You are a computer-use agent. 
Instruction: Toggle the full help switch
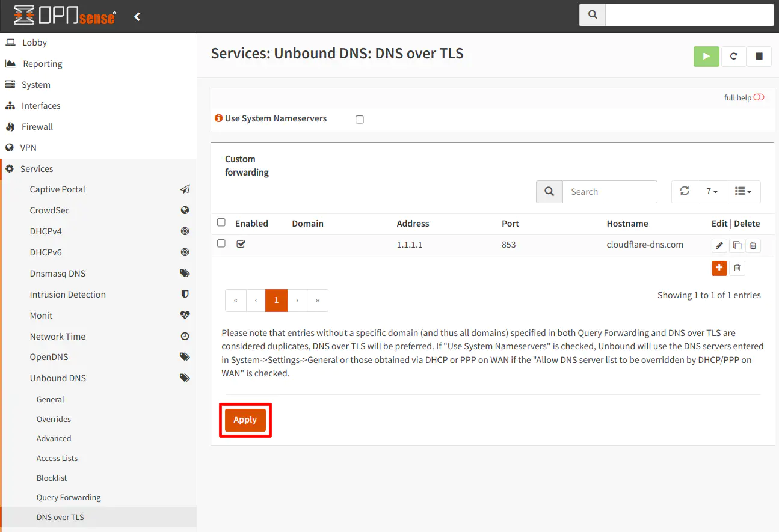(759, 97)
